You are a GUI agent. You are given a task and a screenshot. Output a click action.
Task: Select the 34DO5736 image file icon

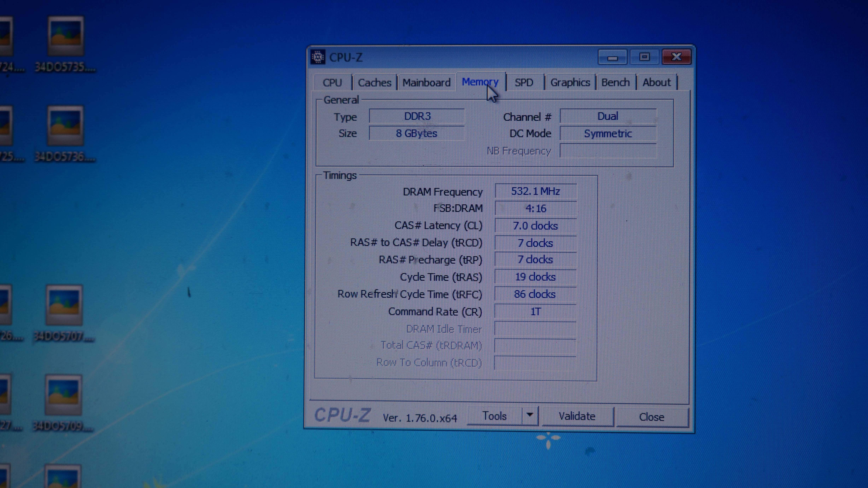point(65,126)
